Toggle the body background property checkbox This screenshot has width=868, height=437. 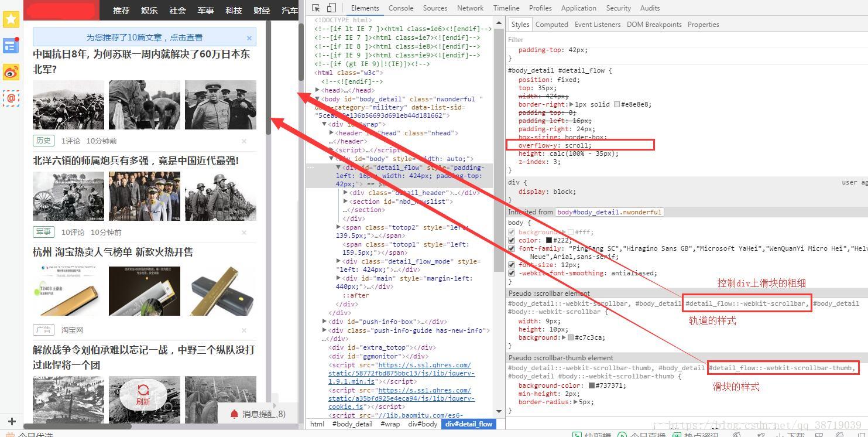pyautogui.click(x=512, y=232)
